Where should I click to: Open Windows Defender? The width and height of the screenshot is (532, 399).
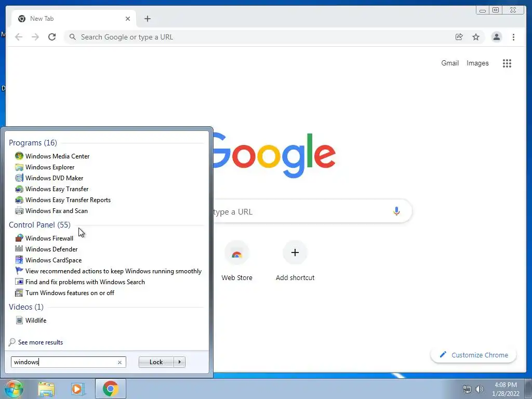pos(51,249)
